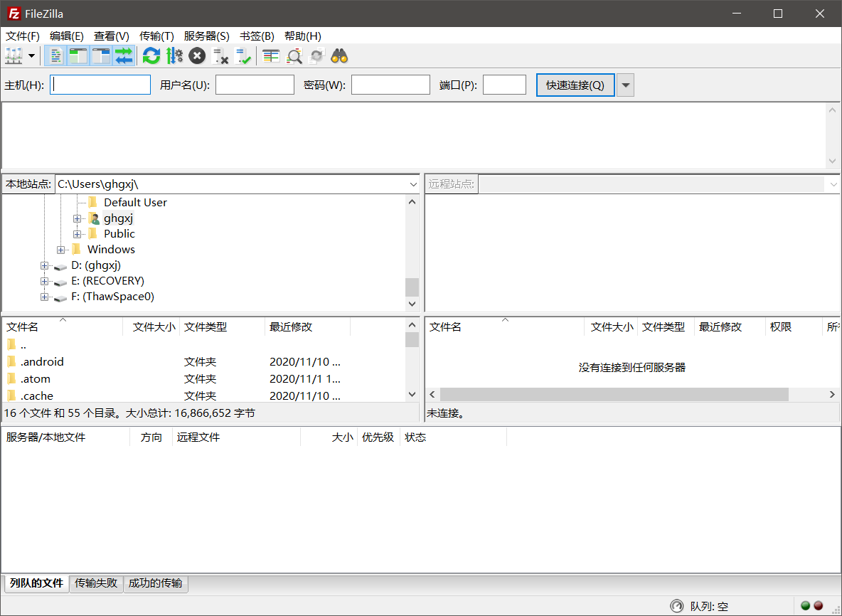Reconnect to last server icon
842x616 pixels.
coord(243,56)
